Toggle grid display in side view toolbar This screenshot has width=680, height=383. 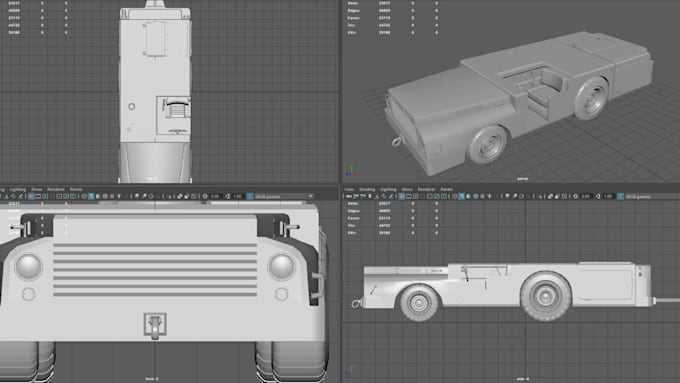coord(402,196)
